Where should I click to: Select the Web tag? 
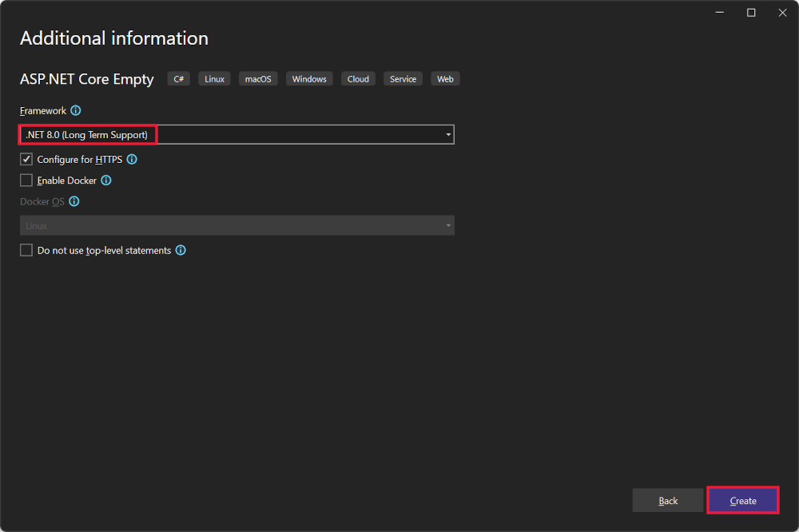(x=445, y=78)
